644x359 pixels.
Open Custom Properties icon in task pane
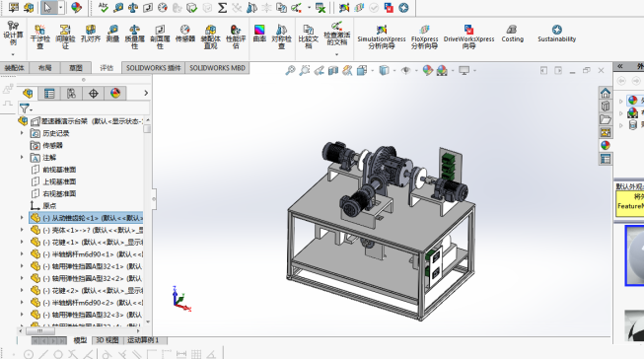click(x=606, y=159)
